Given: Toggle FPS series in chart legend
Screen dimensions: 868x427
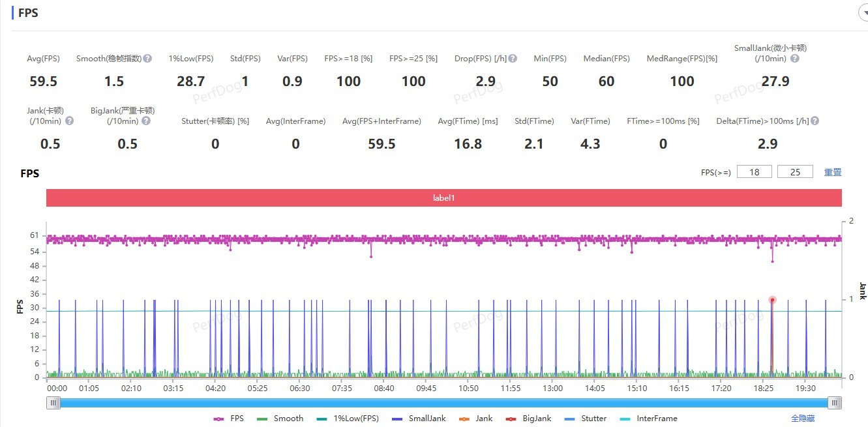Looking at the screenshot, I should point(228,419).
